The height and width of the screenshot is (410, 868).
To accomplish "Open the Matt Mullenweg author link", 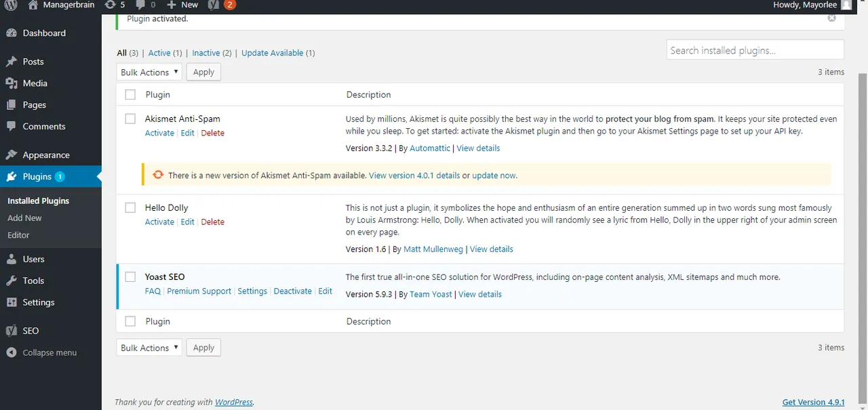I will [433, 249].
